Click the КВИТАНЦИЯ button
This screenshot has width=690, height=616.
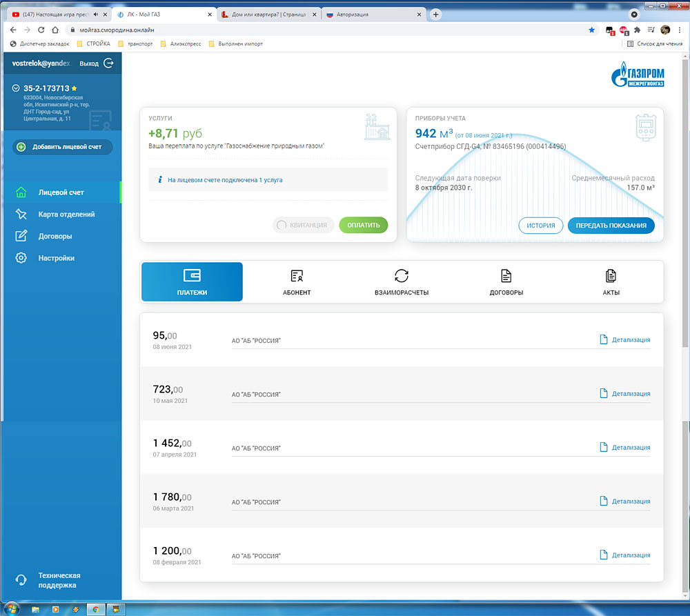pyautogui.click(x=304, y=225)
